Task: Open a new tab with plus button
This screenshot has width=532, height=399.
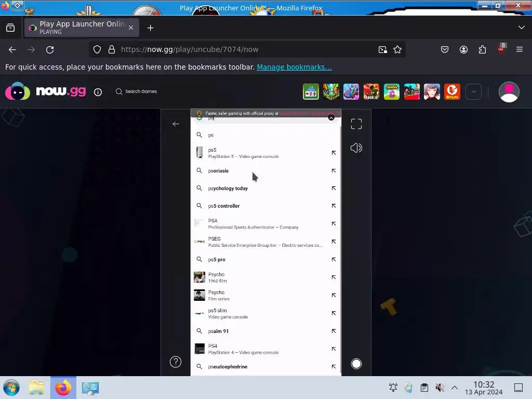Action: [150, 28]
